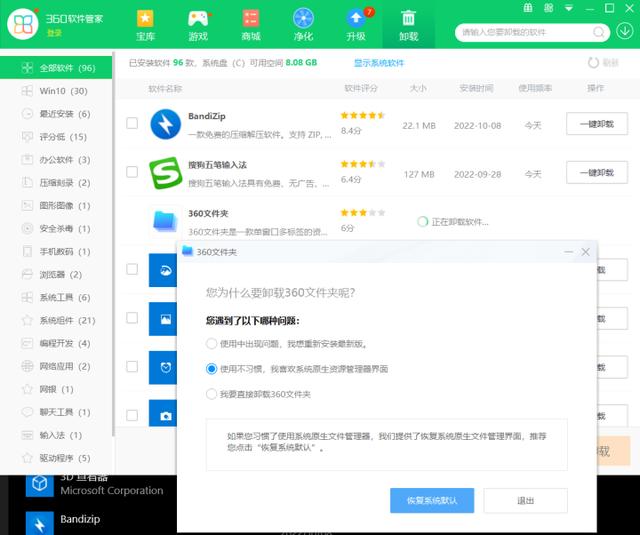
Task: Select the 浏览器 (2) category
Action: tap(56, 274)
